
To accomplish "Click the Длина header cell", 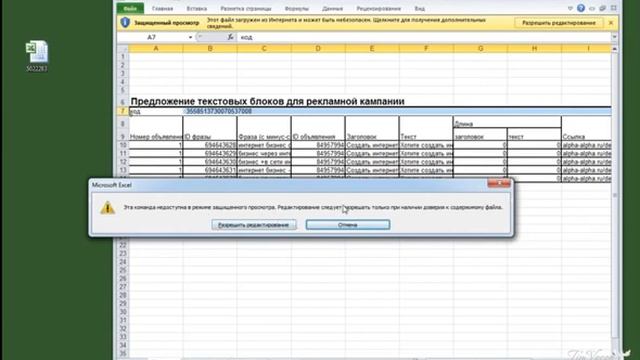I will pyautogui.click(x=507, y=124).
